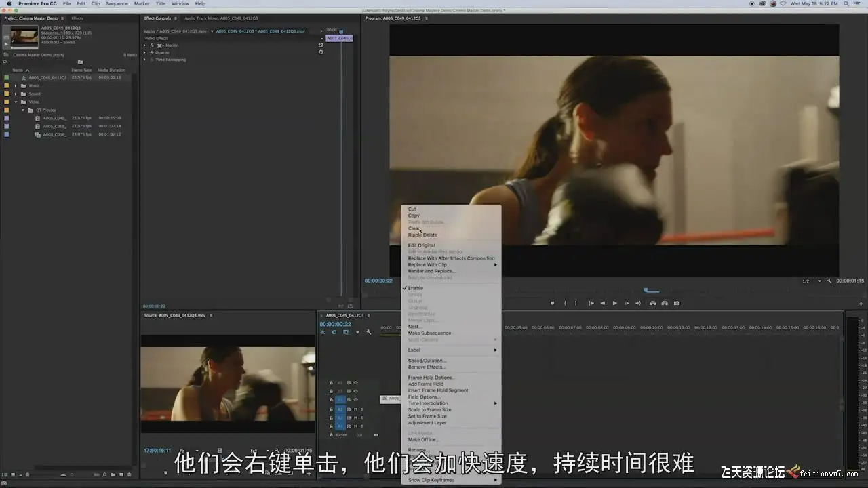
Task: Click the Extract button in Program monitor
Action: click(x=665, y=303)
